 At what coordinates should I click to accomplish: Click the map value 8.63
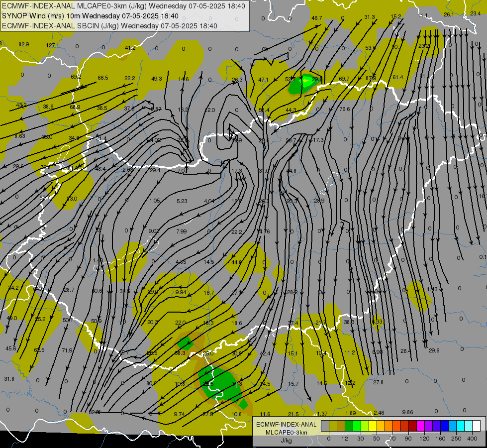pyautogui.click(x=20, y=136)
